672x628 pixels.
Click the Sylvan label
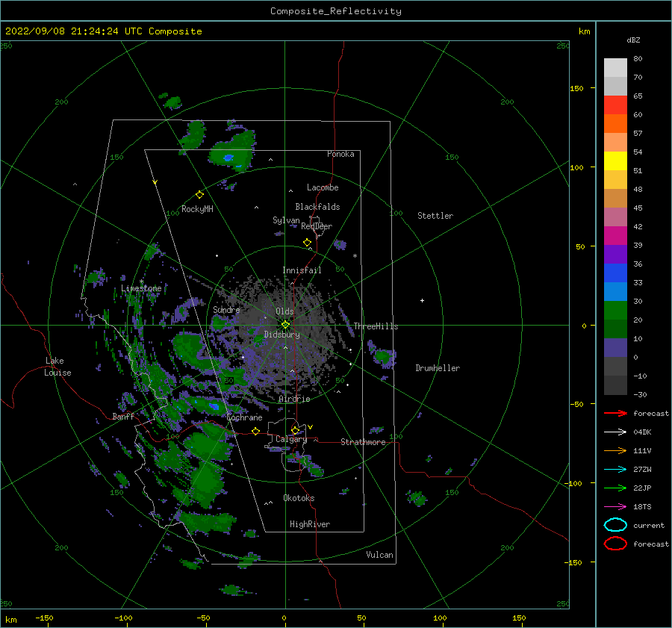point(286,220)
